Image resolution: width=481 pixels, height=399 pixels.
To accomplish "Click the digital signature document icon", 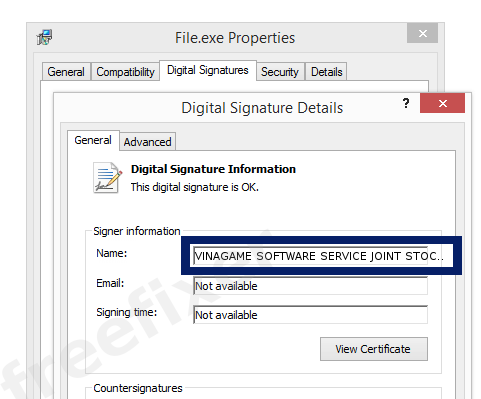I will pyautogui.click(x=107, y=177).
